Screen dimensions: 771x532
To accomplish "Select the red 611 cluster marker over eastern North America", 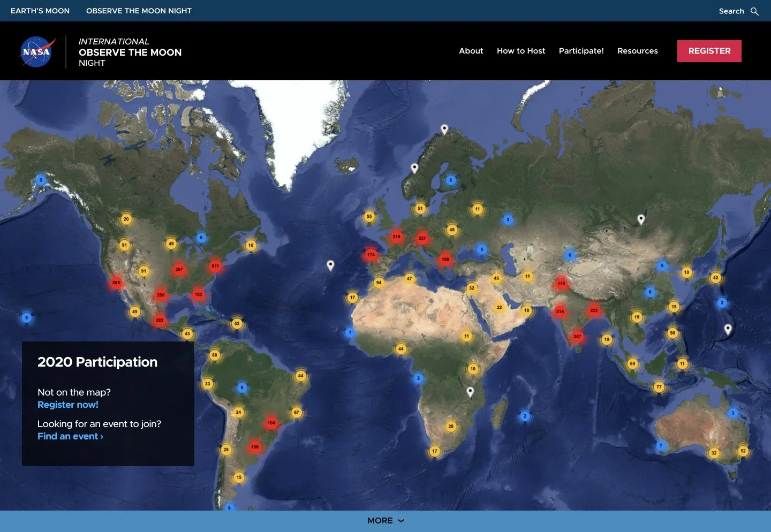I will click(x=215, y=264).
